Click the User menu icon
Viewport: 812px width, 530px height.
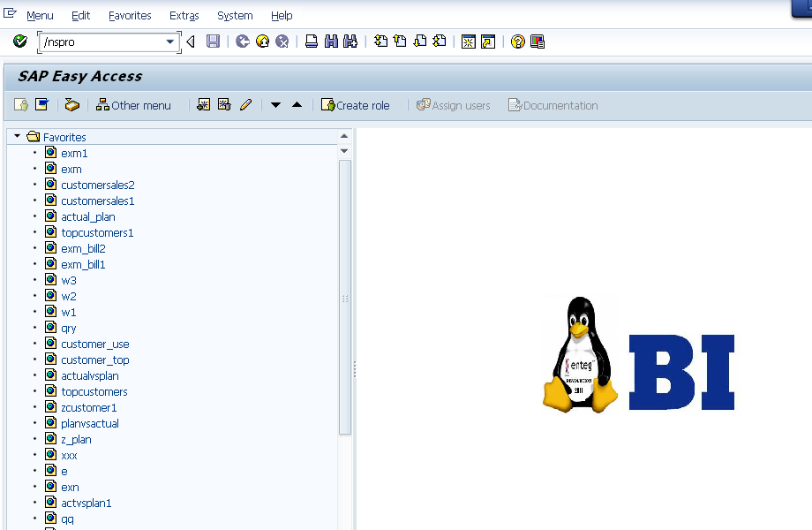click(x=21, y=105)
